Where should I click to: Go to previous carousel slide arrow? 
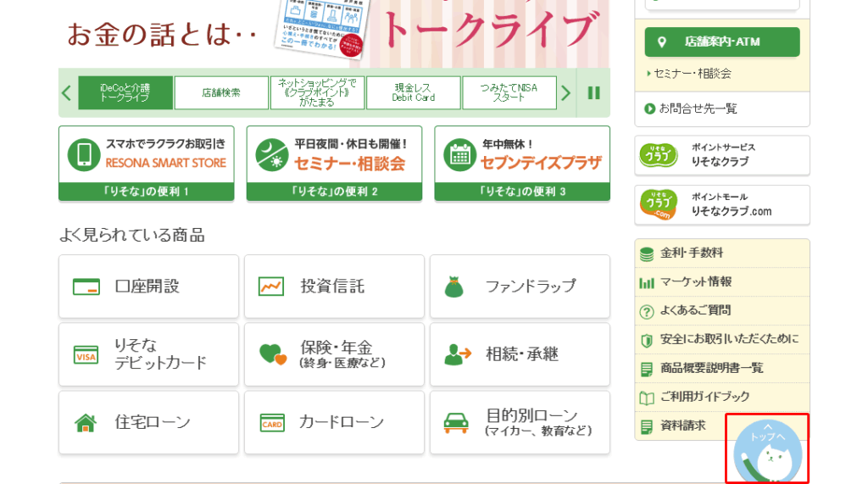(x=67, y=93)
